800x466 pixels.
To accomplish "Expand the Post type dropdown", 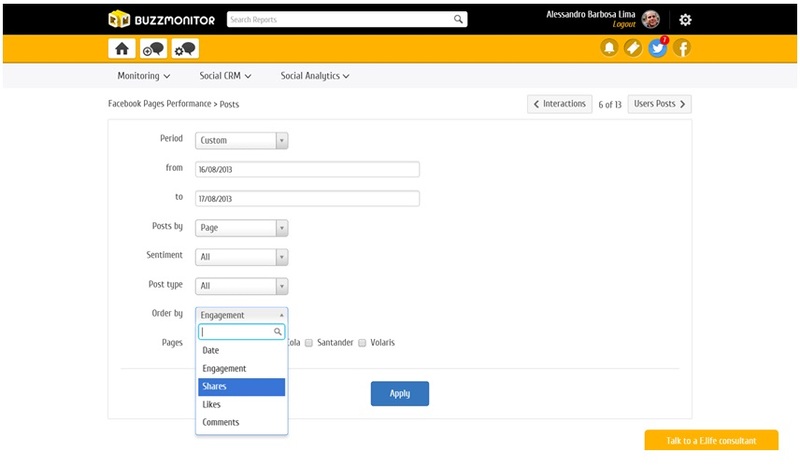I will tap(242, 286).
